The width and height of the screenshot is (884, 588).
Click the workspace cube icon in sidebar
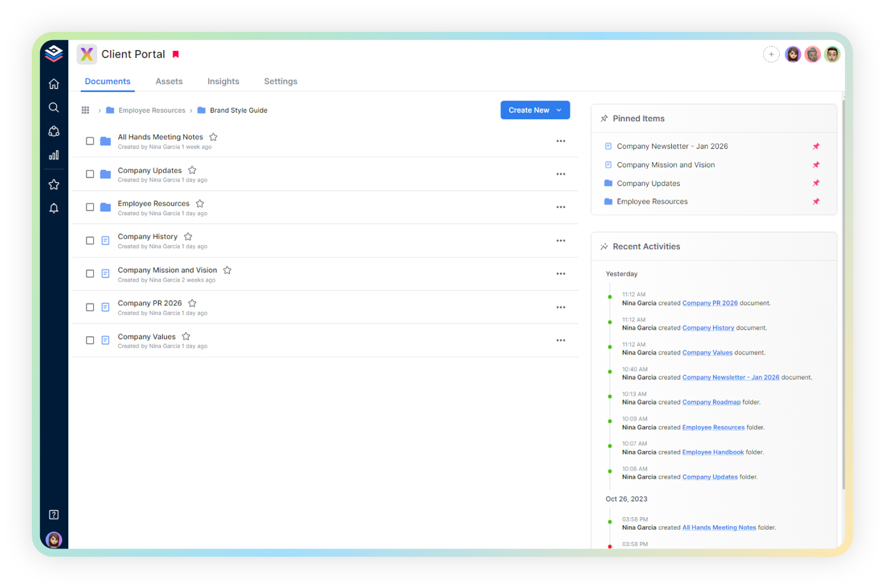coord(54,131)
